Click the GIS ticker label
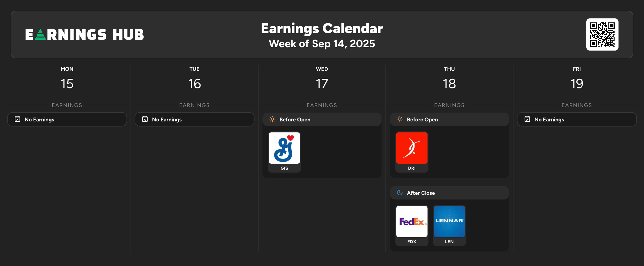Viewport: 644px width, 266px height. [284, 168]
